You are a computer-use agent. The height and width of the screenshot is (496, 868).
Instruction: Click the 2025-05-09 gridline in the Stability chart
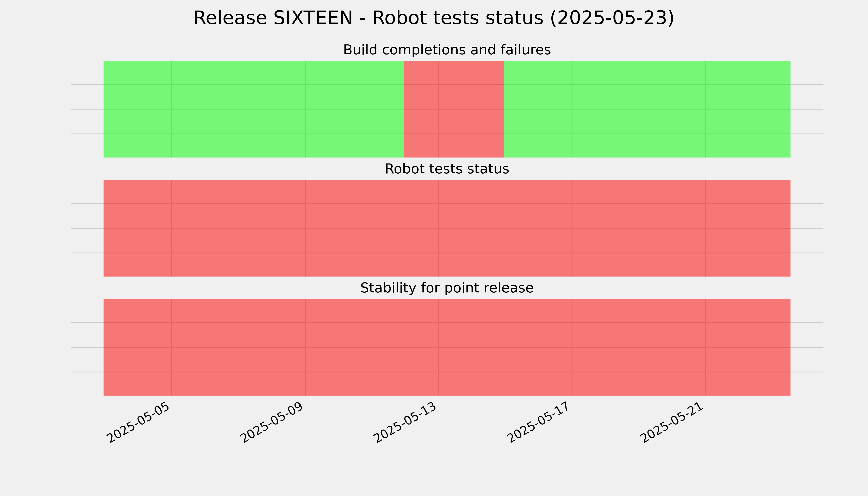click(305, 347)
